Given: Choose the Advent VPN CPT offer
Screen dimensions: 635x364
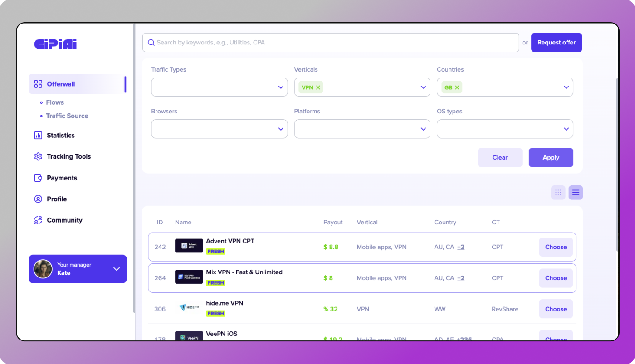Looking at the screenshot, I should (x=556, y=247).
